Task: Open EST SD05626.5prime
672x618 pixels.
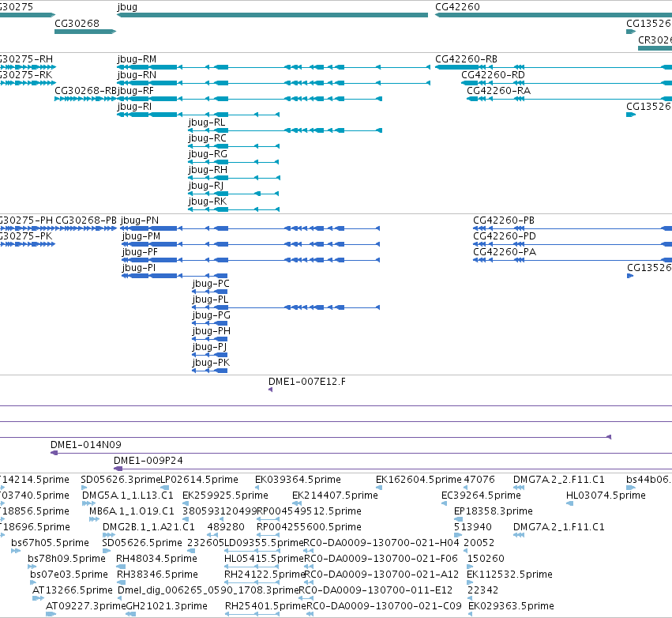Action: point(142,543)
